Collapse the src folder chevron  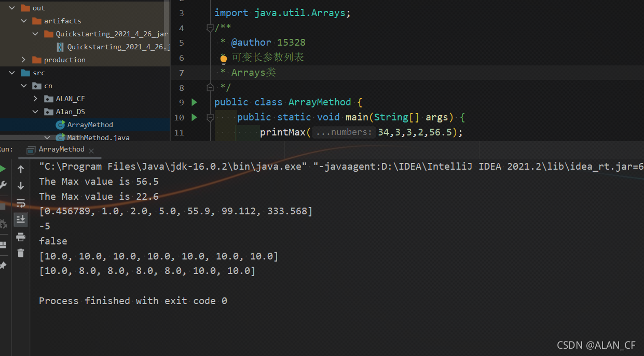point(12,73)
